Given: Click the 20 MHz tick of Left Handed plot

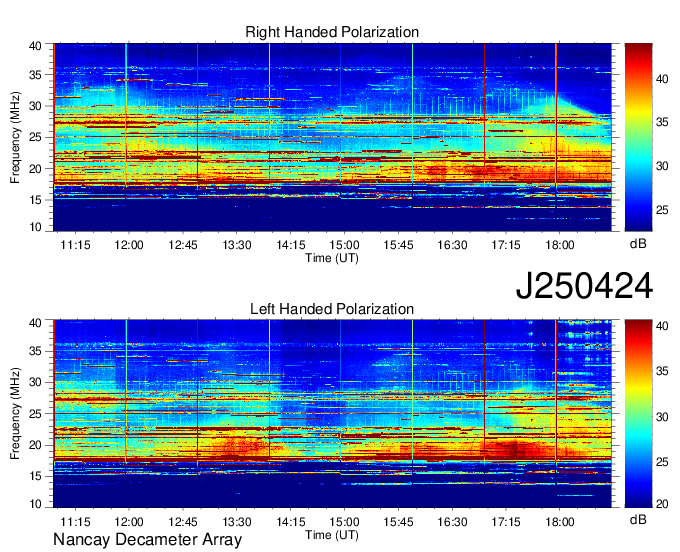Looking at the screenshot, I should [x=35, y=445].
